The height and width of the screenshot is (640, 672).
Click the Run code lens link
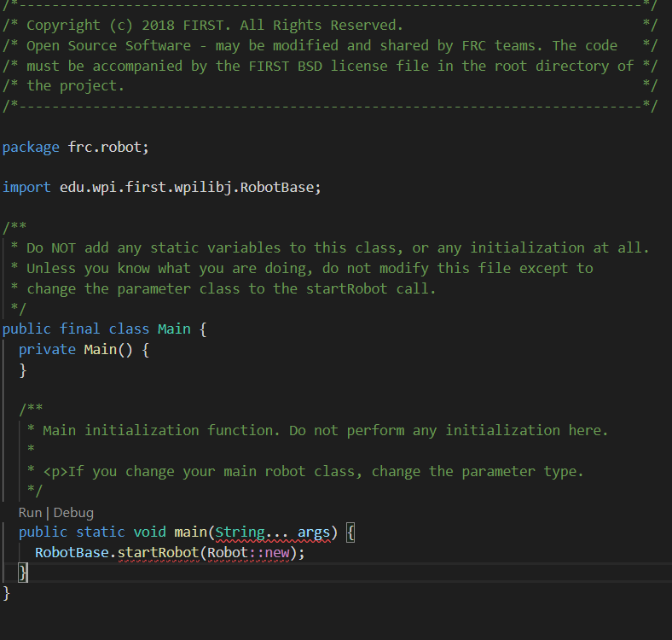(30, 513)
